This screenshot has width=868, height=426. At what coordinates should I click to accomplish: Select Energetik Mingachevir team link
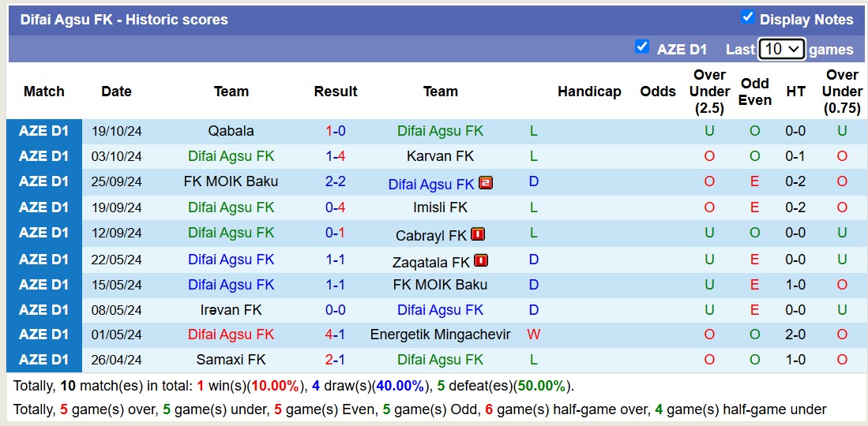point(440,334)
